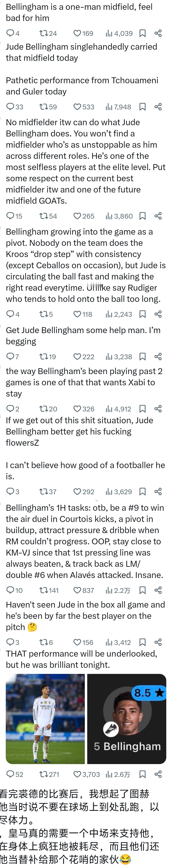Reply to the tweet with 52 comments
Screen dimensions: 173x868
click(10, 774)
